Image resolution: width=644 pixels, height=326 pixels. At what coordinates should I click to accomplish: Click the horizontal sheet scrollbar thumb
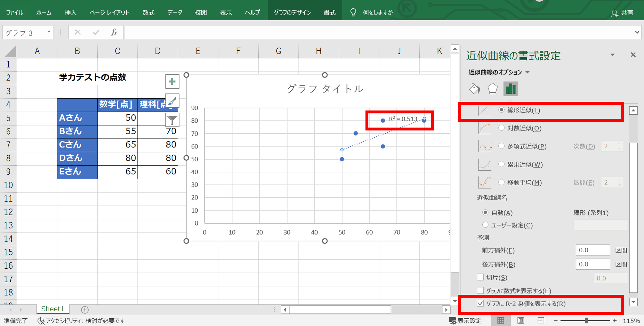[x=340, y=310]
